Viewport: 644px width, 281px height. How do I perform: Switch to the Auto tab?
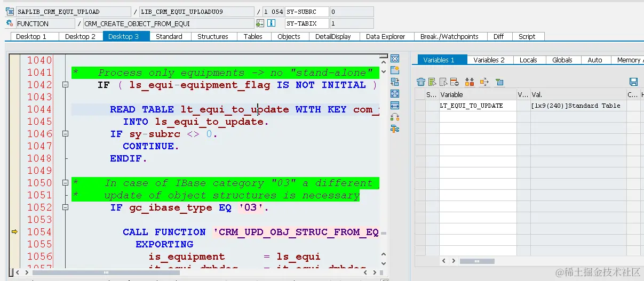coord(595,60)
